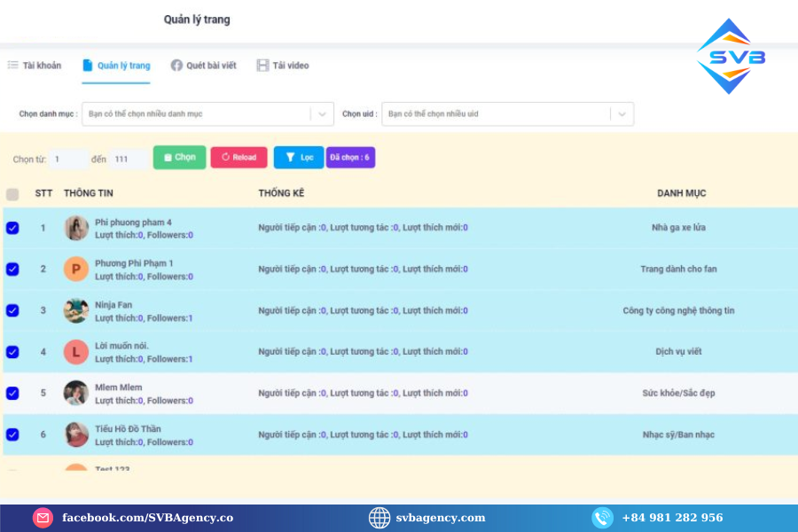Click the Messenger icon in footer
This screenshot has width=798, height=532.
click(x=43, y=518)
